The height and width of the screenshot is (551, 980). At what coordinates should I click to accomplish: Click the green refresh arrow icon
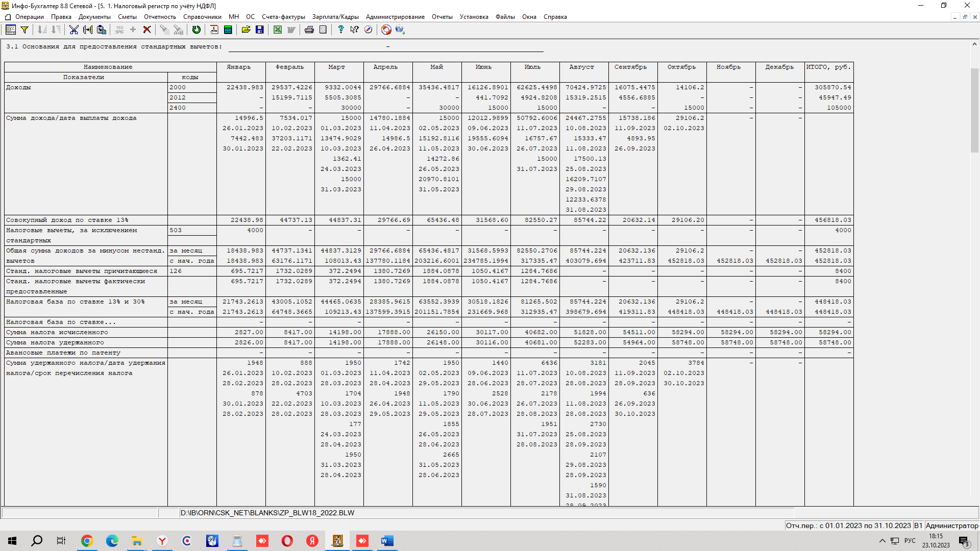[x=196, y=30]
